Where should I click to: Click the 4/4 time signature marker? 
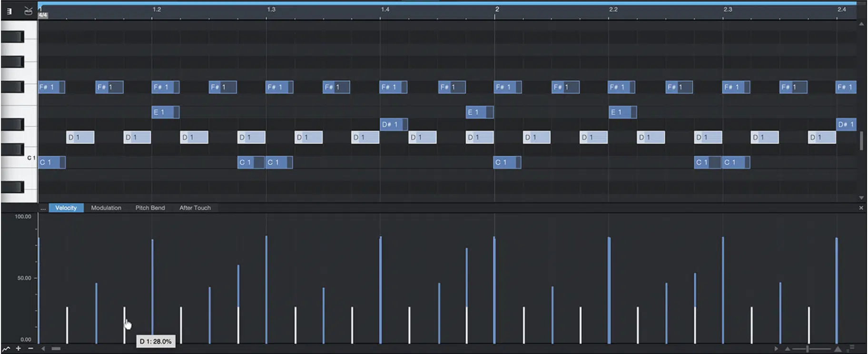pos(43,15)
